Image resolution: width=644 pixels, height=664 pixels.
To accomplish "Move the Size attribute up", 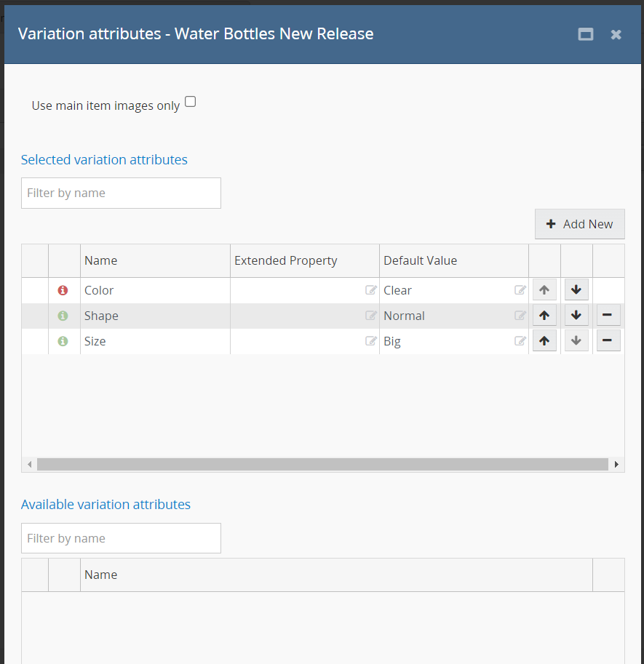I will [544, 341].
